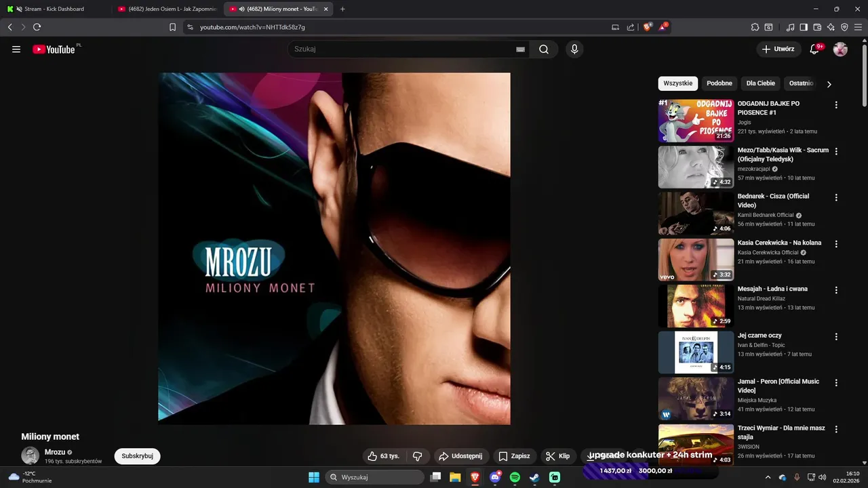
Task: Open the Jamal - Peron video title
Action: [x=778, y=386]
